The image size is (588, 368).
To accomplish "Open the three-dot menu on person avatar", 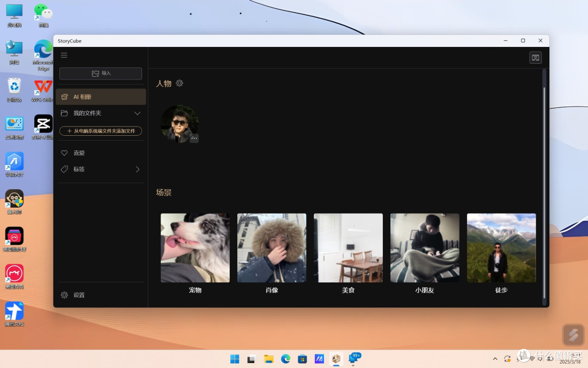I will [194, 138].
